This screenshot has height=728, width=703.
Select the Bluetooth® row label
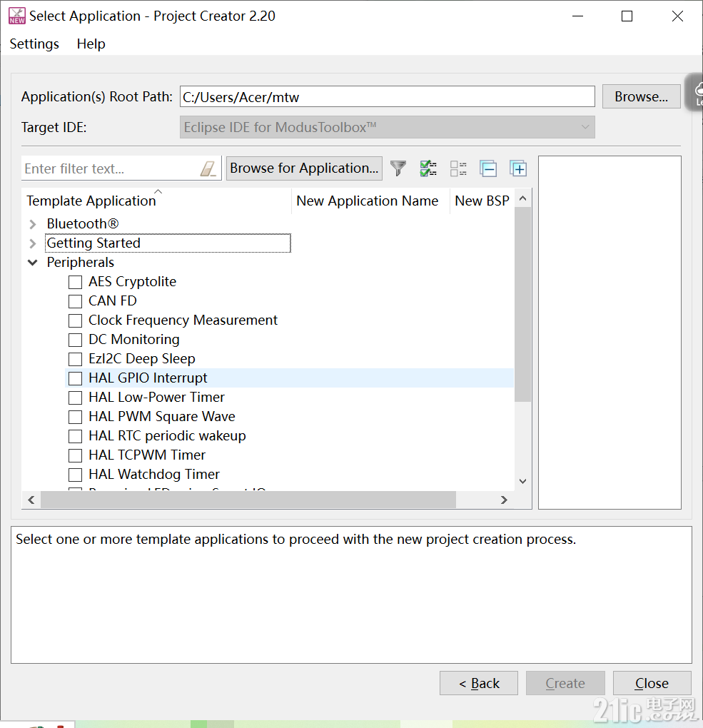[x=83, y=224]
